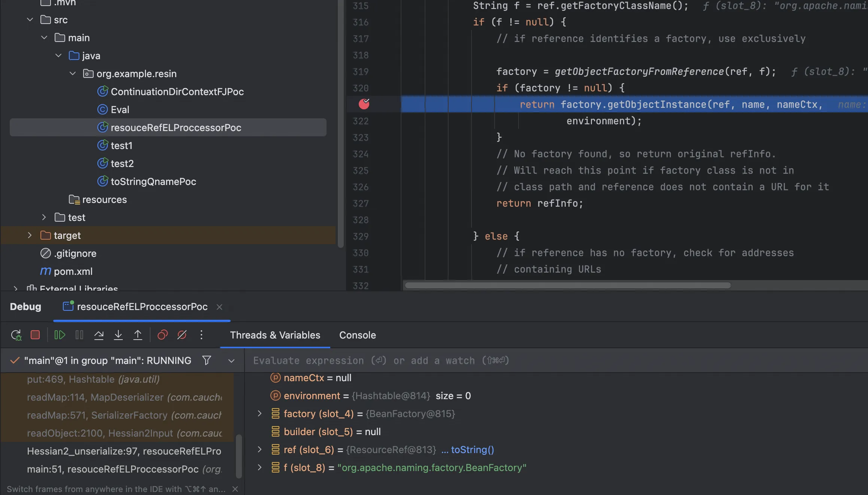Image resolution: width=868 pixels, height=495 pixels.
Task: Click the toString() link for ref
Action: [472, 449]
